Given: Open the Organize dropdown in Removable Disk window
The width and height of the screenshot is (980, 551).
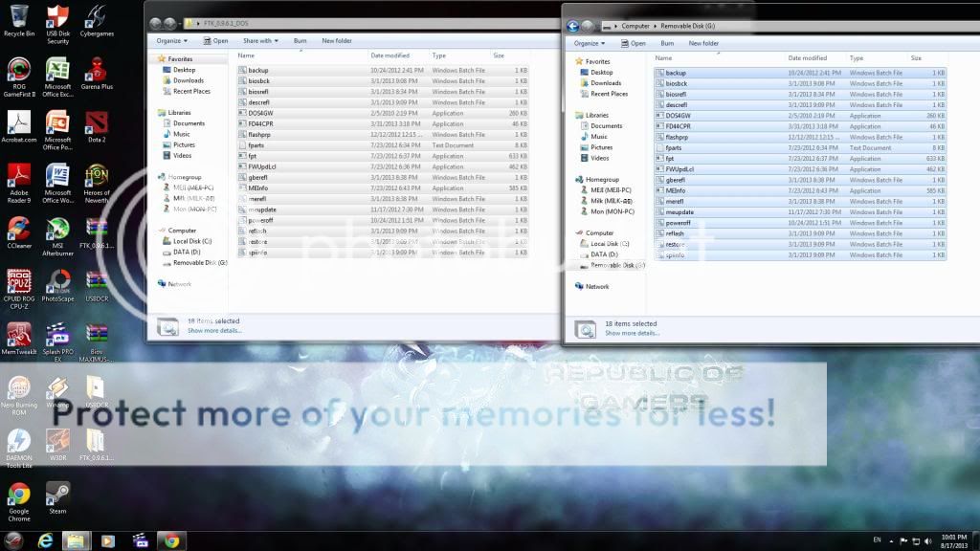Looking at the screenshot, I should (588, 43).
